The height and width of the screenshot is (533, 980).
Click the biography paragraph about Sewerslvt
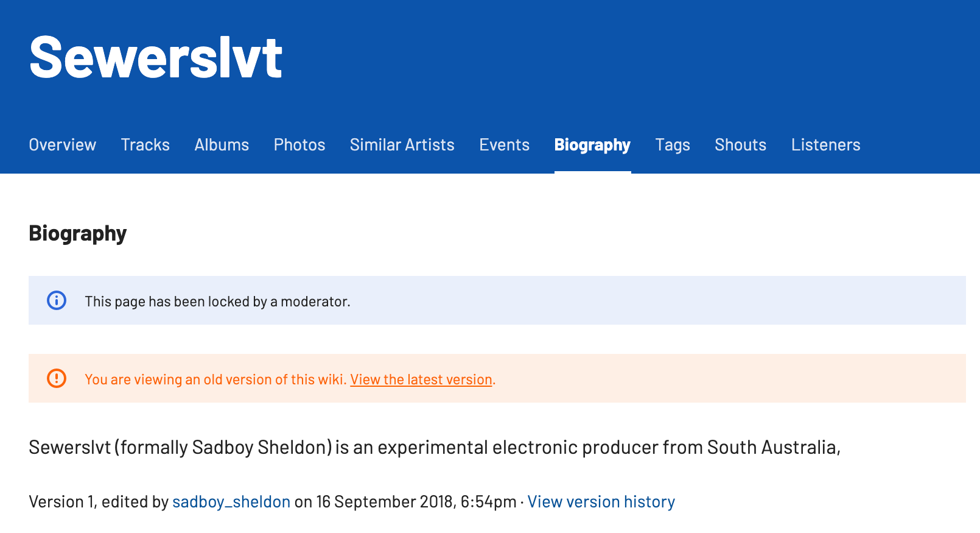pos(435,448)
